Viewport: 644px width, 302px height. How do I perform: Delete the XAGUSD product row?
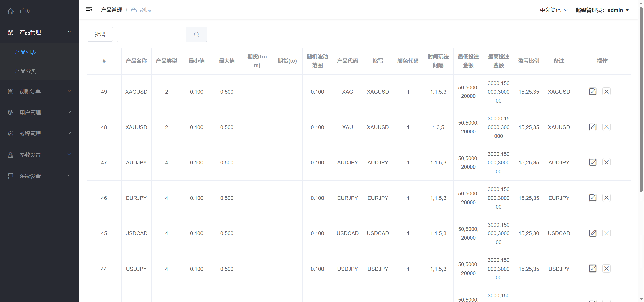606,92
